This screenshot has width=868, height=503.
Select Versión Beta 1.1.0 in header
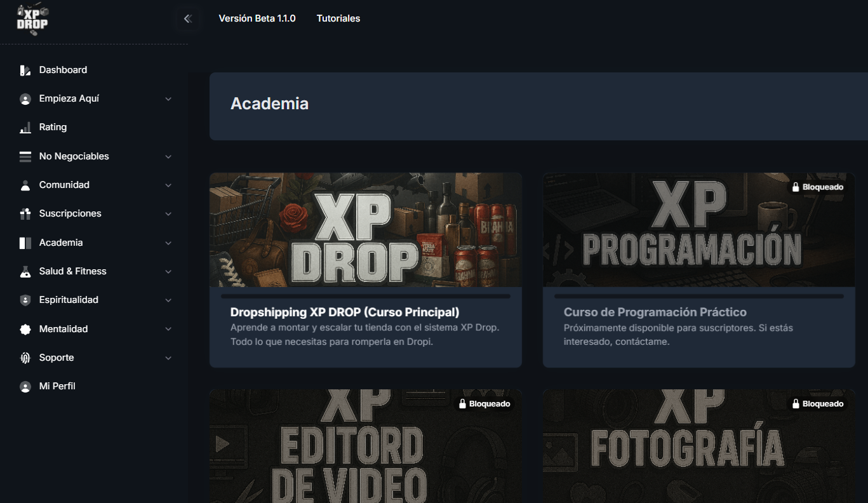click(x=257, y=18)
